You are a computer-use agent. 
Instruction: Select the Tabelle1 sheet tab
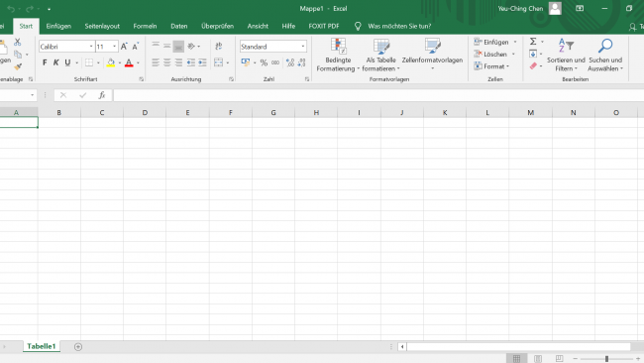pos(41,346)
